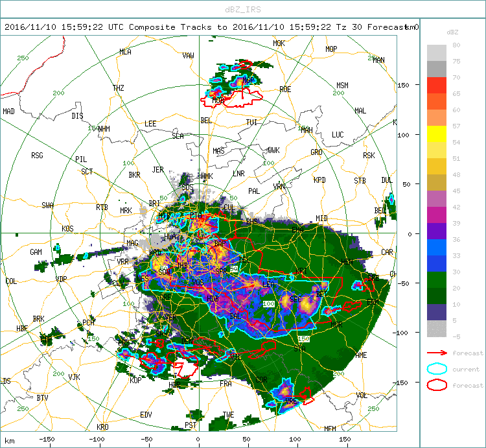Screen dimensions: 486x448
Task: Click the VJK station label
Action: click(x=74, y=377)
